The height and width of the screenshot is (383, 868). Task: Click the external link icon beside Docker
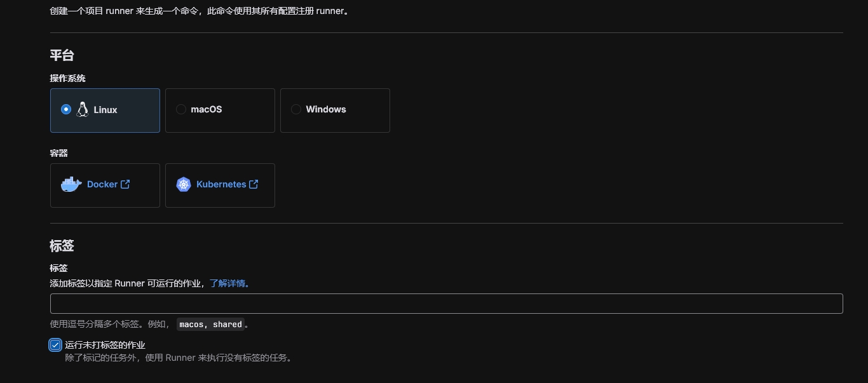[x=125, y=184]
